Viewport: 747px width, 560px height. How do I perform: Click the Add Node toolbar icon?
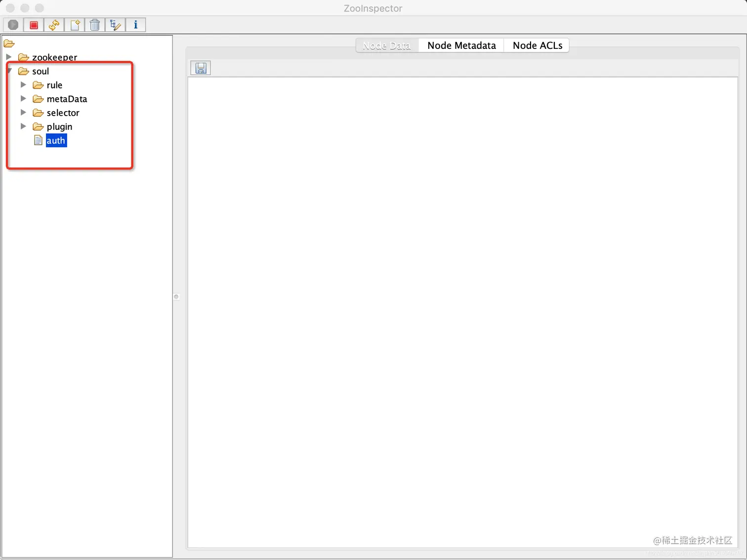click(x=75, y=25)
